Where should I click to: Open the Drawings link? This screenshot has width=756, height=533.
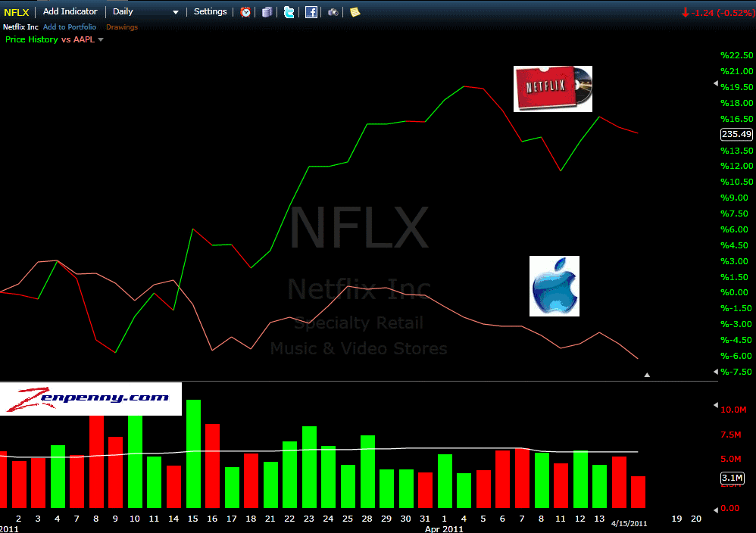point(122,27)
